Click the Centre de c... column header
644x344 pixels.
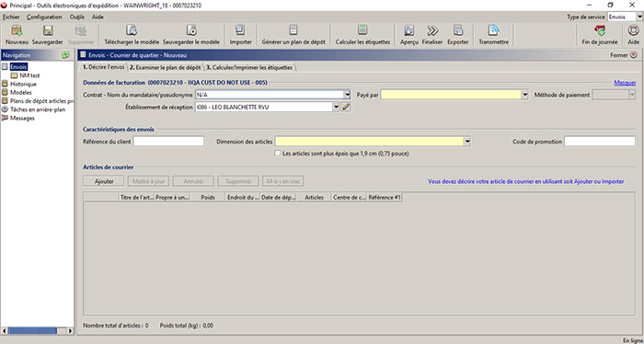pyautogui.click(x=349, y=198)
